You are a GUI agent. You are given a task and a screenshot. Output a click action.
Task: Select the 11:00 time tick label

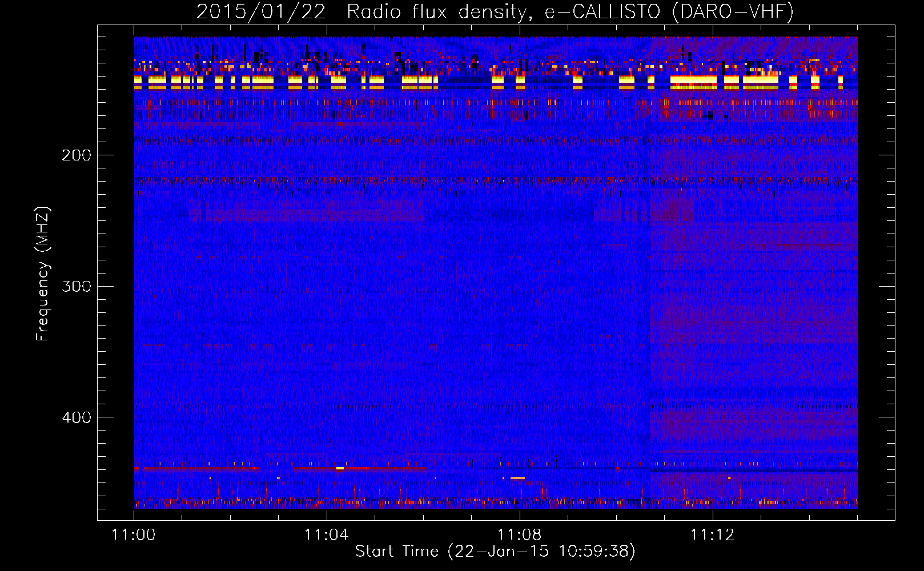click(x=134, y=534)
